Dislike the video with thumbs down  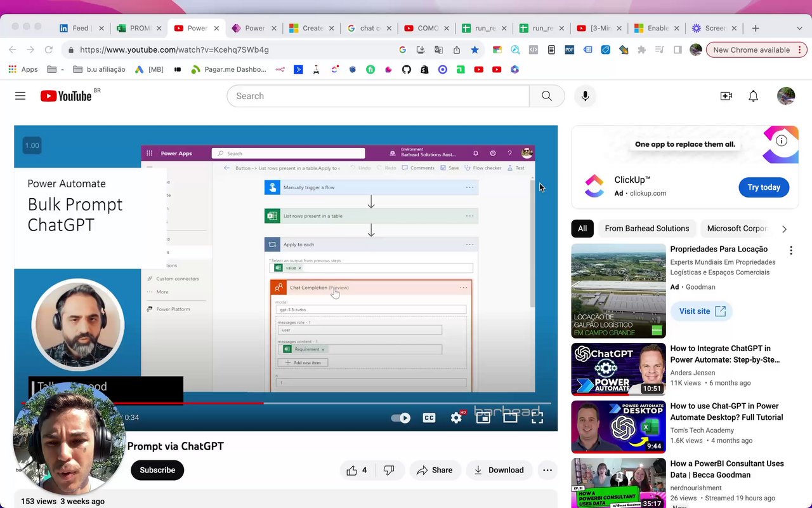coord(389,470)
